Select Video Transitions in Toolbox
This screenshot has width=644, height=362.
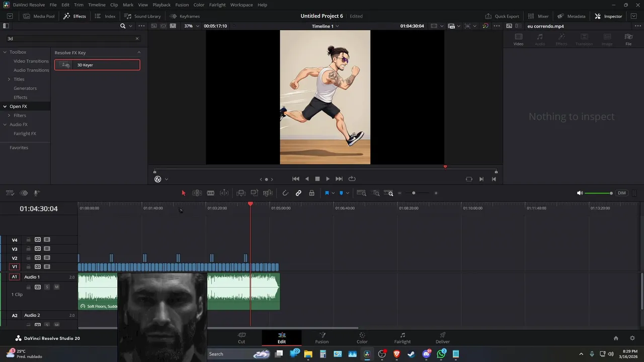coord(31,61)
